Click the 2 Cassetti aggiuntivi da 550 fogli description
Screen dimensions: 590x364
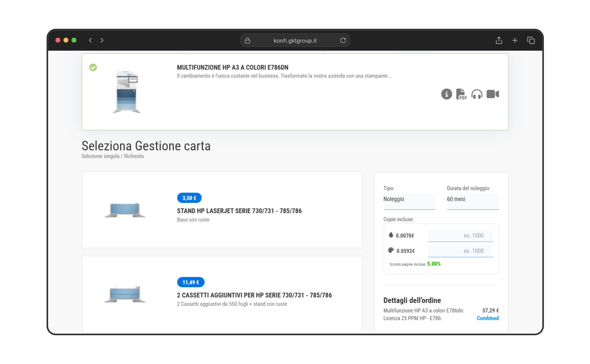coord(232,304)
